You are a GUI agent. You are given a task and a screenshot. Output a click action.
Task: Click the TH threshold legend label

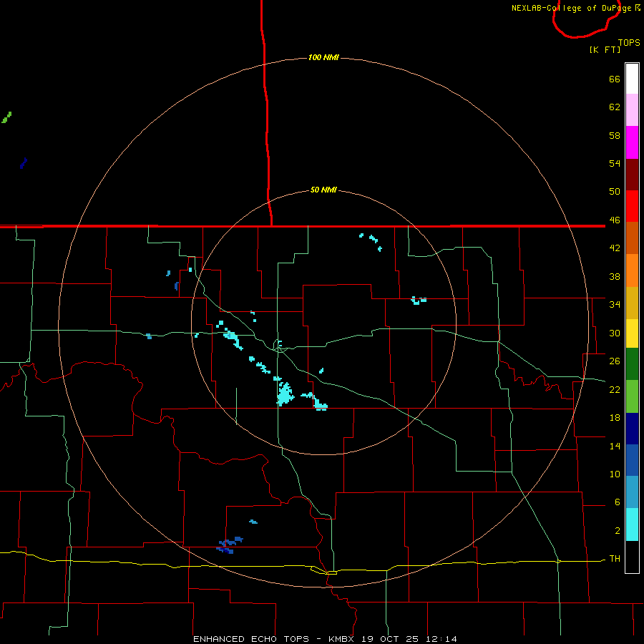coord(615,559)
